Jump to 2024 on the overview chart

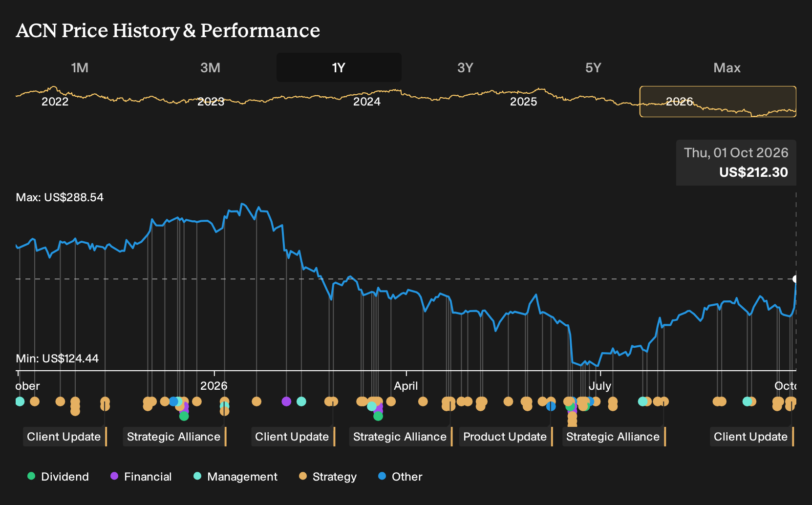[367, 102]
